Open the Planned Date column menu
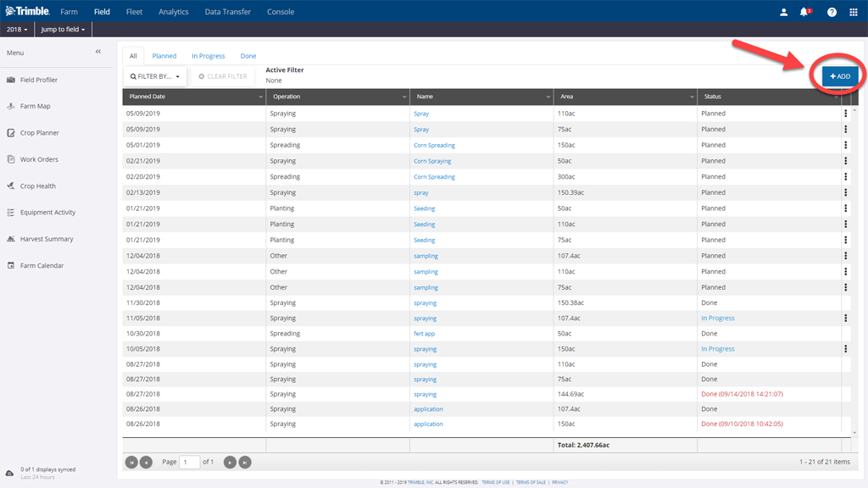Image resolution: width=868 pixels, height=488 pixels. coord(260,97)
